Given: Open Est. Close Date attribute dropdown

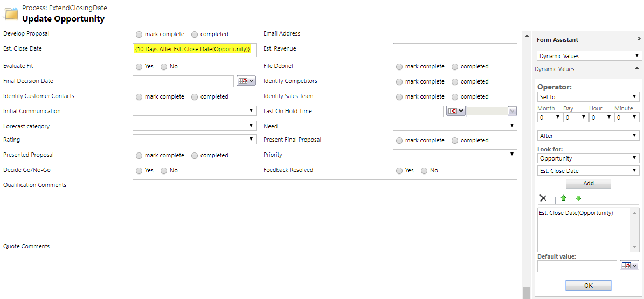Looking at the screenshot, I should point(588,170).
